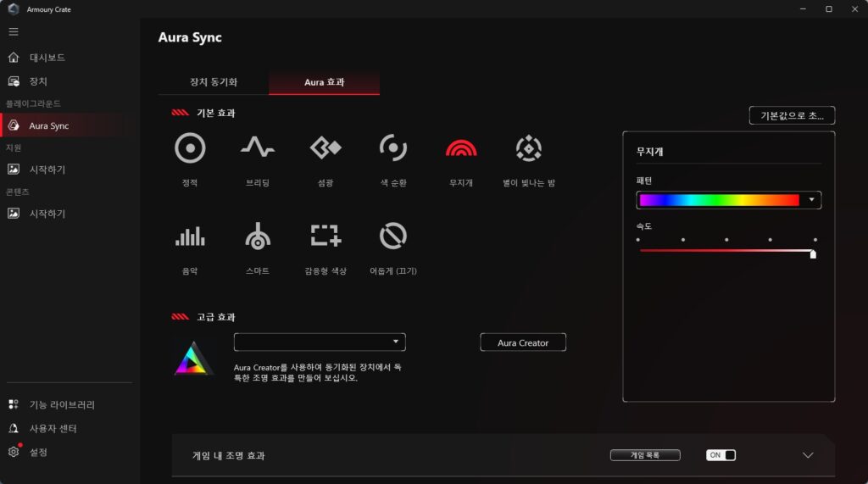Set 속도 to the middle dot
This screenshot has height=484, width=868.
pos(726,240)
